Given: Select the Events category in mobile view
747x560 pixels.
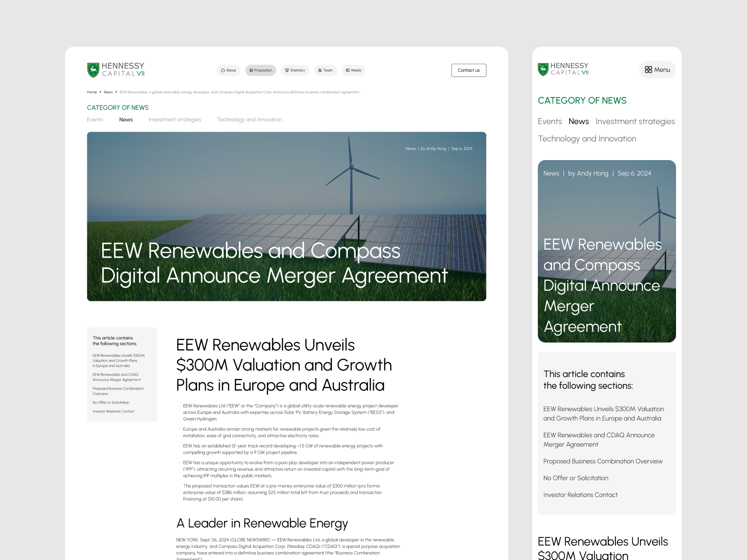Looking at the screenshot, I should [x=550, y=121].
